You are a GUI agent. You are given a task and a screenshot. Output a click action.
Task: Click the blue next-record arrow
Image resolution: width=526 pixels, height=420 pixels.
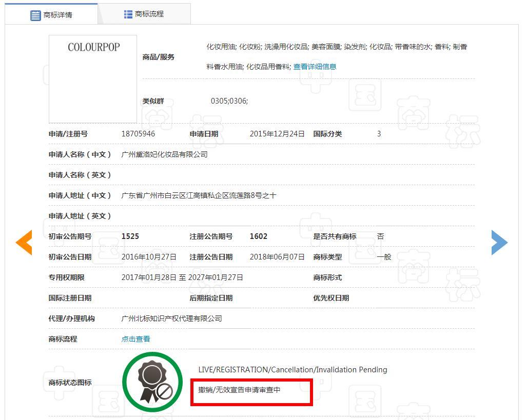click(499, 243)
